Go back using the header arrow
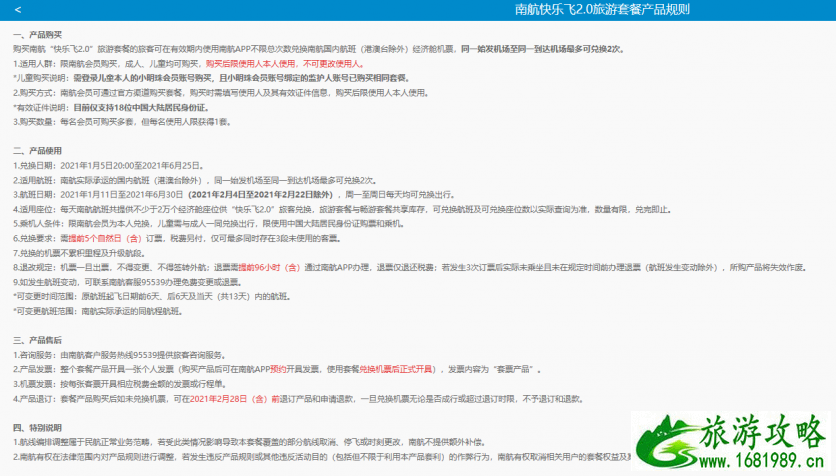Screen dimensions: 836x476 tap(18, 10)
